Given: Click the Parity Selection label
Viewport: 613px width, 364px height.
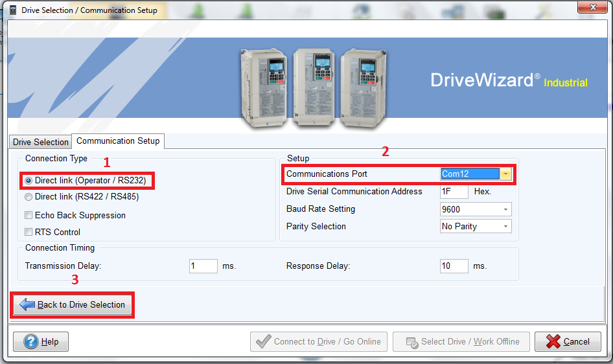Looking at the screenshot, I should click(316, 227).
